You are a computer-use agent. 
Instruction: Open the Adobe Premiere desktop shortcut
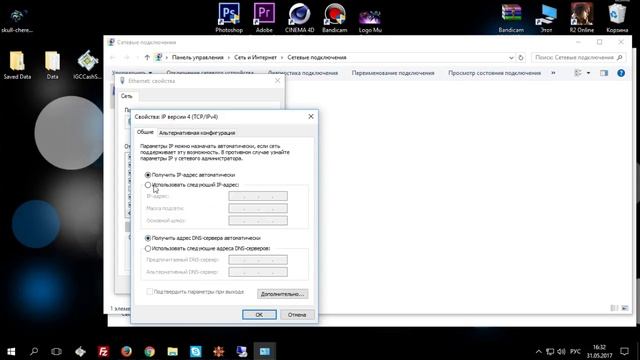tap(264, 17)
